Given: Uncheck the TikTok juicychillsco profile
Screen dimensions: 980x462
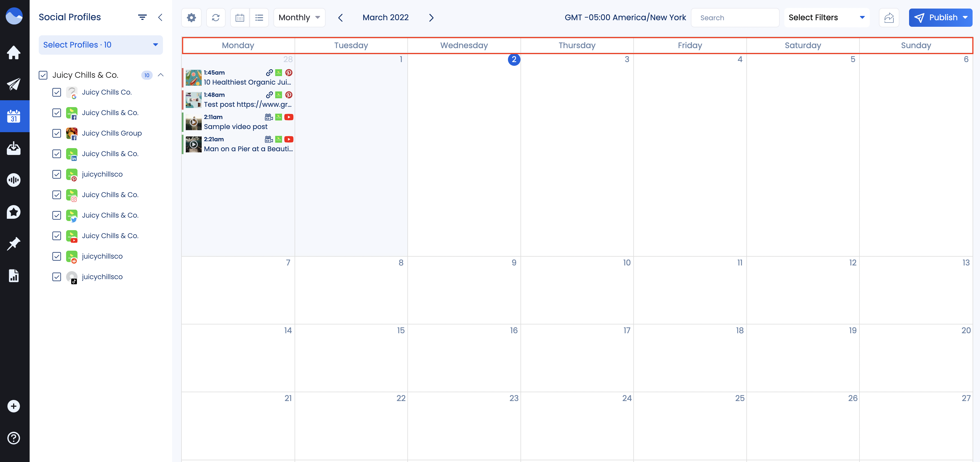Looking at the screenshot, I should tap(57, 277).
